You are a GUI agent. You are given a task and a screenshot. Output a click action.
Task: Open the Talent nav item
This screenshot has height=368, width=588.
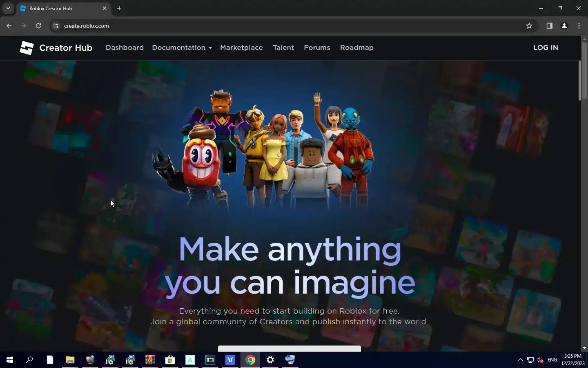[283, 47]
